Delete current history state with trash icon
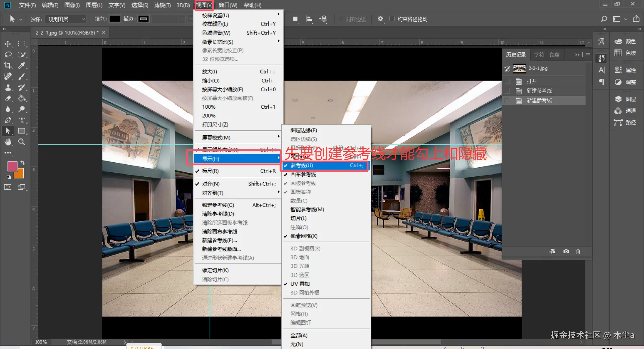644x349 pixels. [578, 251]
